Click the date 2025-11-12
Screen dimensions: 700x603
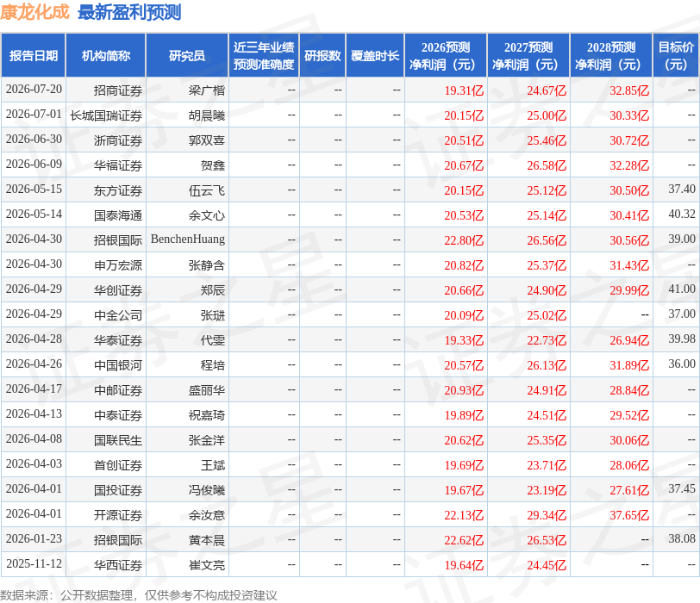pyautogui.click(x=34, y=563)
